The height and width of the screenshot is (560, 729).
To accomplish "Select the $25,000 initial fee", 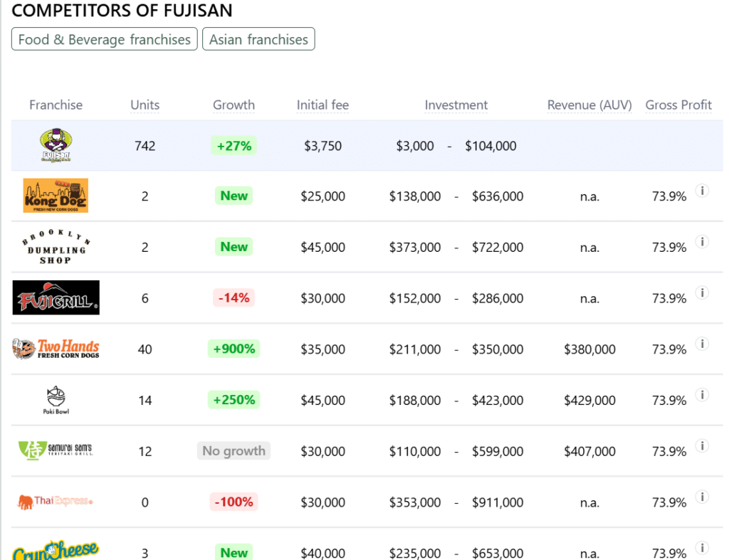I will click(x=322, y=196).
